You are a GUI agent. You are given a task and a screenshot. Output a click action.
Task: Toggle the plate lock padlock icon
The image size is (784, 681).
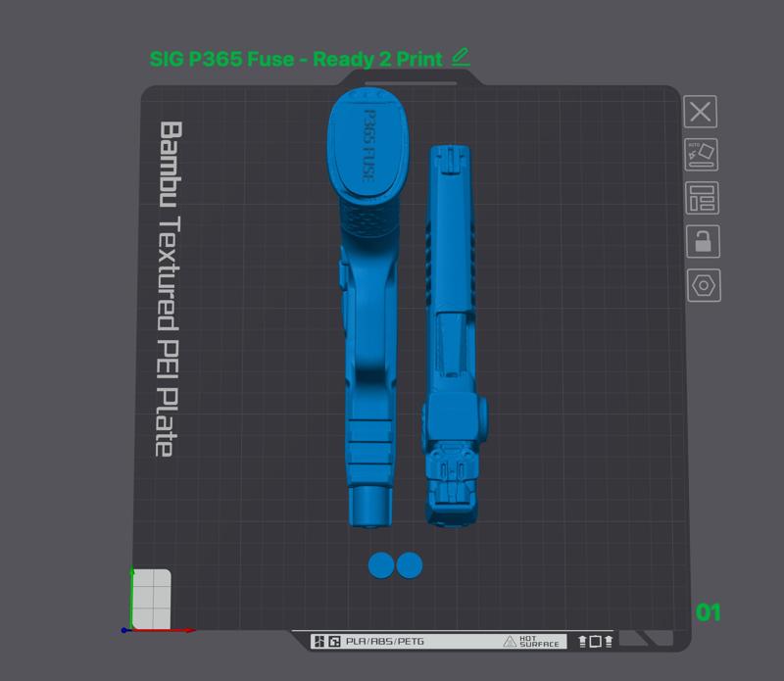pos(703,241)
